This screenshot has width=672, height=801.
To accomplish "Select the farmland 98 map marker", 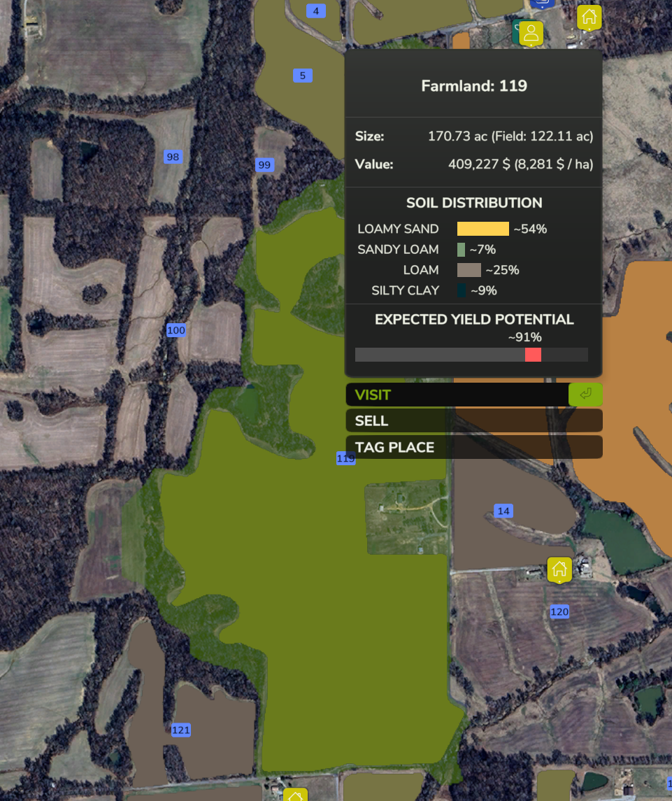I will (x=173, y=157).
